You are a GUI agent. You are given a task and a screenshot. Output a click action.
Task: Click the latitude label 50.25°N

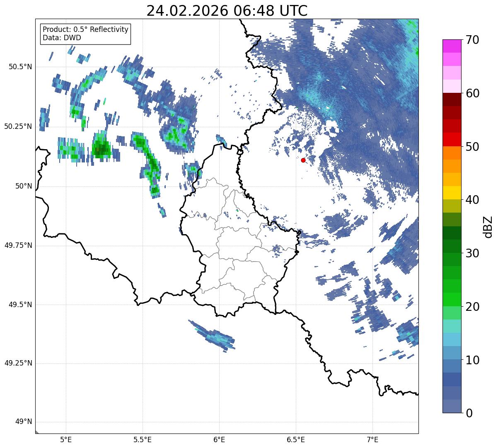pyautogui.click(x=18, y=126)
